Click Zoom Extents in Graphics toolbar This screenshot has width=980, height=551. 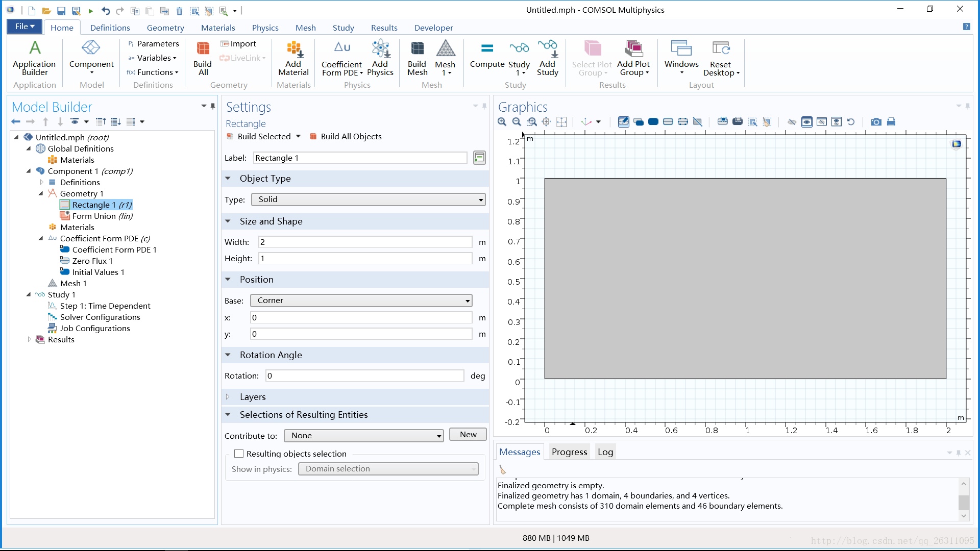(561, 122)
